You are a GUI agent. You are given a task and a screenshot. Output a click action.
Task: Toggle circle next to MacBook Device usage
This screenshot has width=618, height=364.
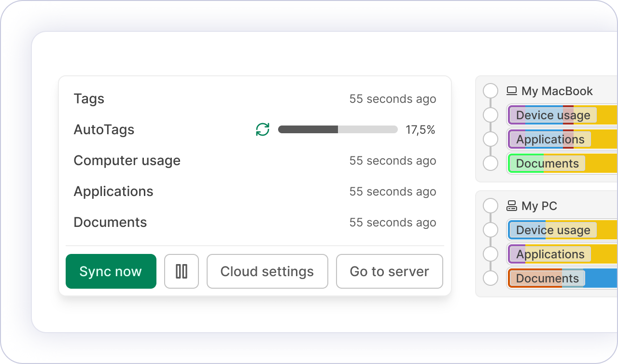(x=491, y=115)
